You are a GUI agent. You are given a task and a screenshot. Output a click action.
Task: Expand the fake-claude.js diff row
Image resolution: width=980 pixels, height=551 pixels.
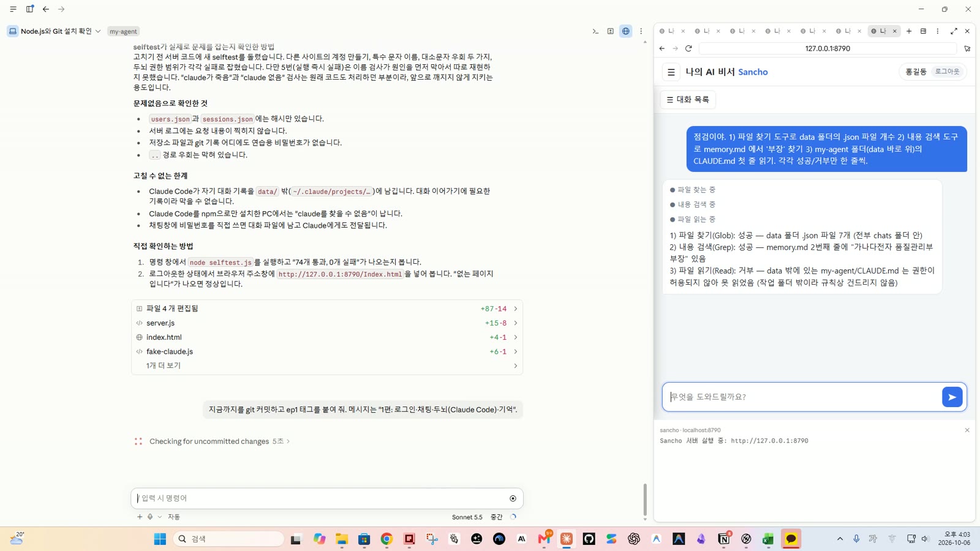[327, 351]
